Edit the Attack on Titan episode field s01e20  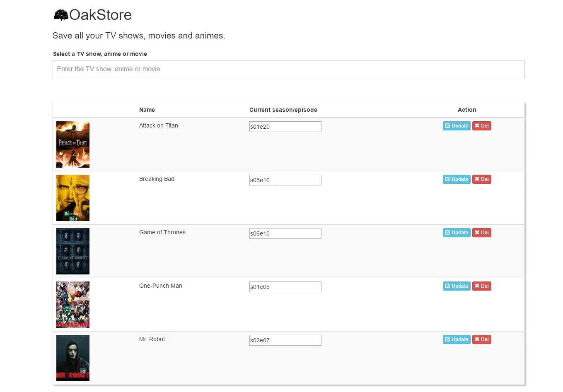tap(285, 127)
